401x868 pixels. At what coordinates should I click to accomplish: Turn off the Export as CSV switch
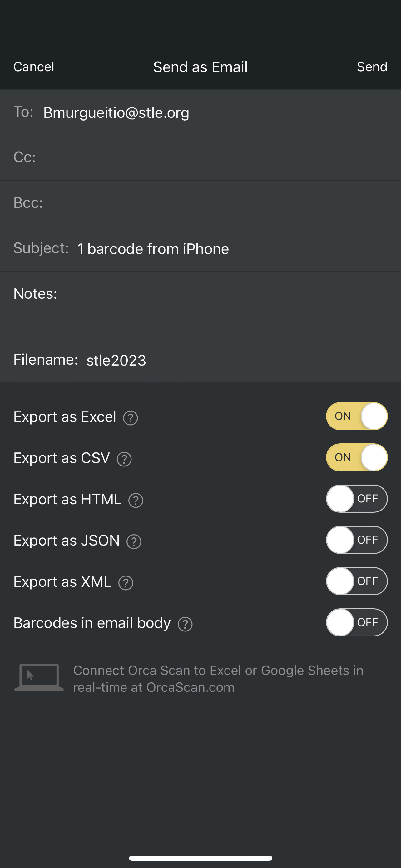(x=357, y=457)
